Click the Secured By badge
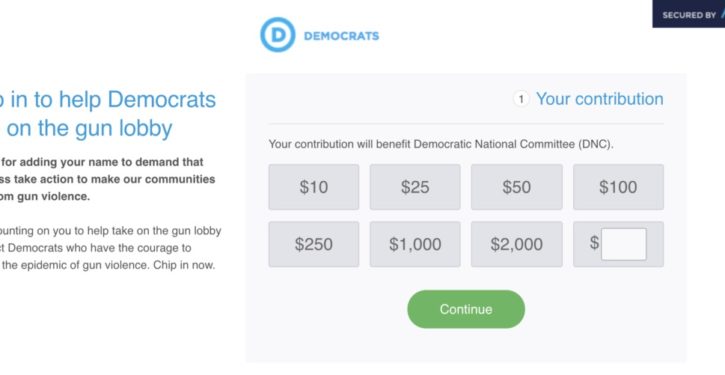This screenshot has height=375, width=725. click(x=688, y=14)
